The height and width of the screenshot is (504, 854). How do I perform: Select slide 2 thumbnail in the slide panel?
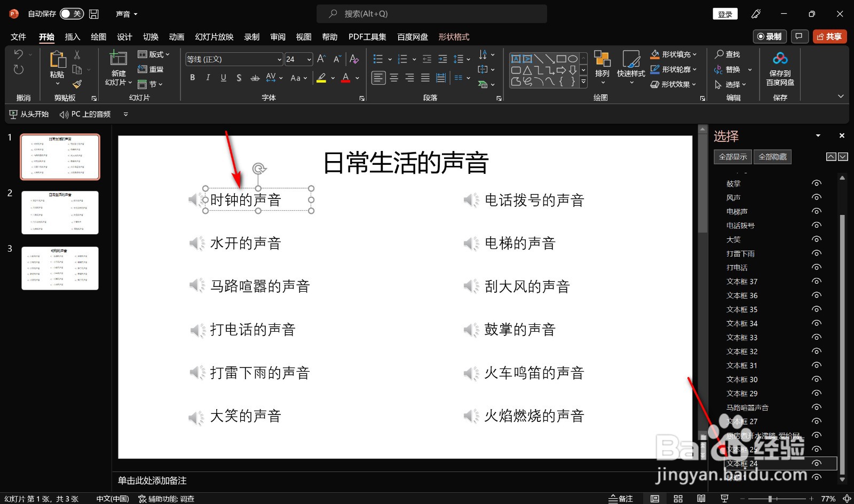tap(60, 212)
